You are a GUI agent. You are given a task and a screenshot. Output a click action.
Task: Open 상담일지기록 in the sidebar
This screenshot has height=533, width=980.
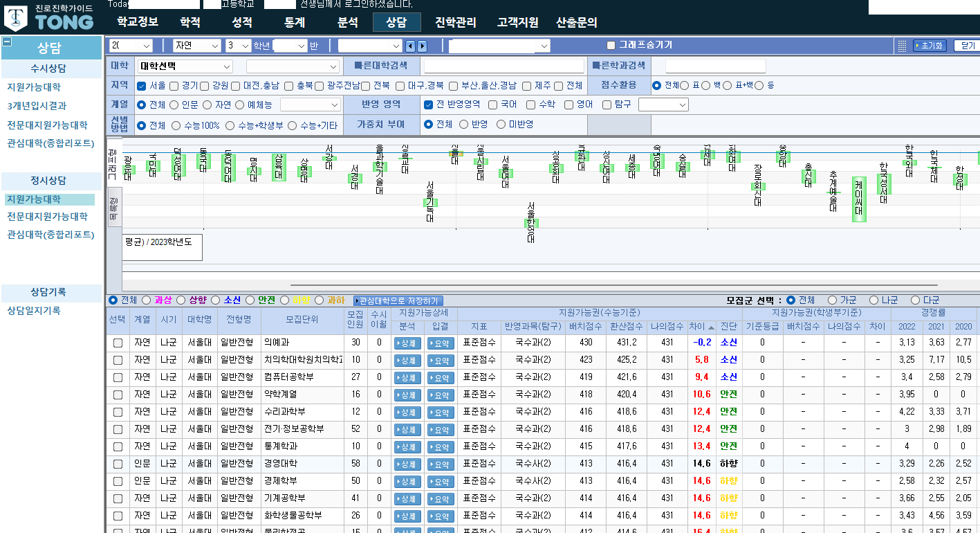[34, 311]
